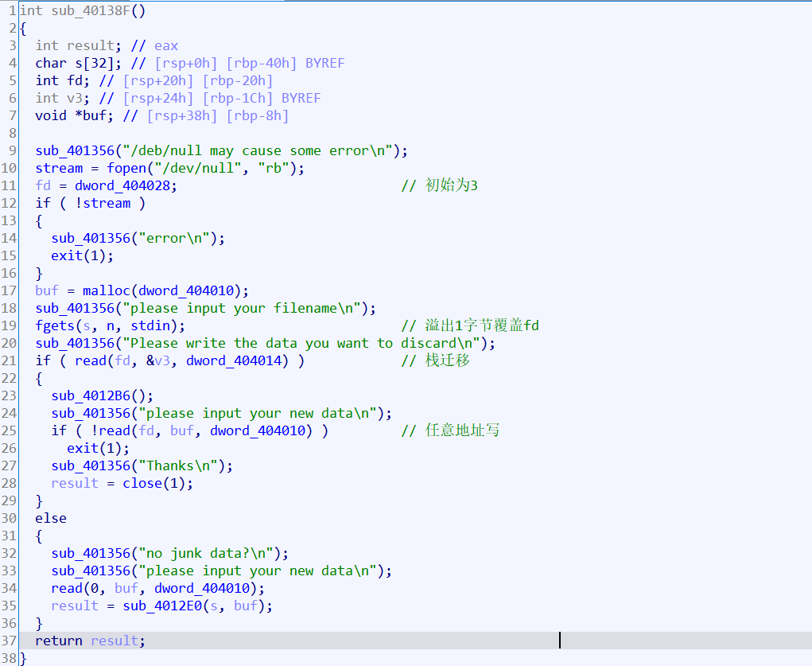Click the return keyword on the last statement
The image size is (812, 666).
[59, 641]
